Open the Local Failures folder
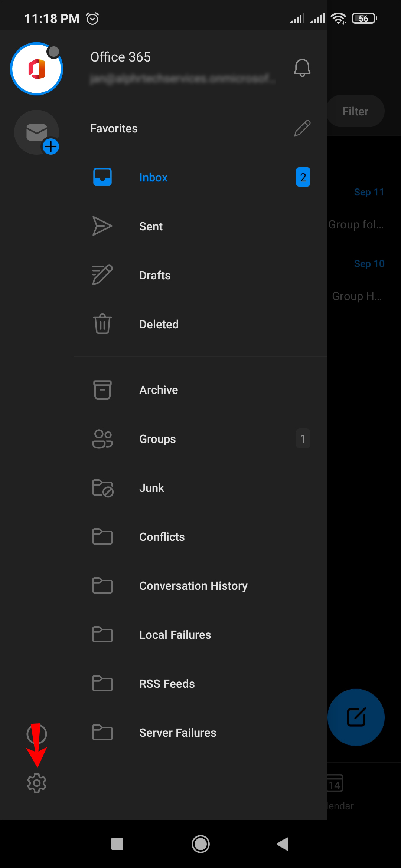Screen dimensions: 401x868 (x=200, y=635)
